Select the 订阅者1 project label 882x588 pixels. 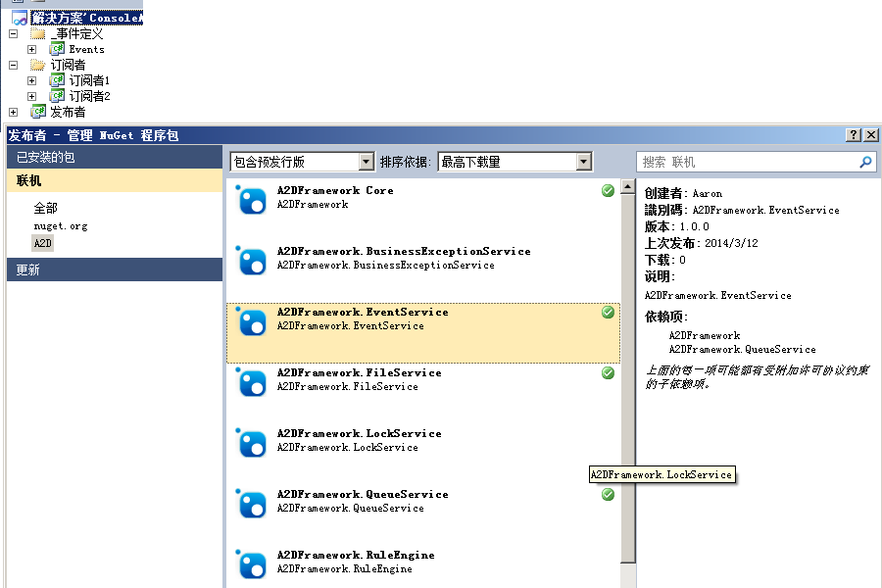(89, 80)
